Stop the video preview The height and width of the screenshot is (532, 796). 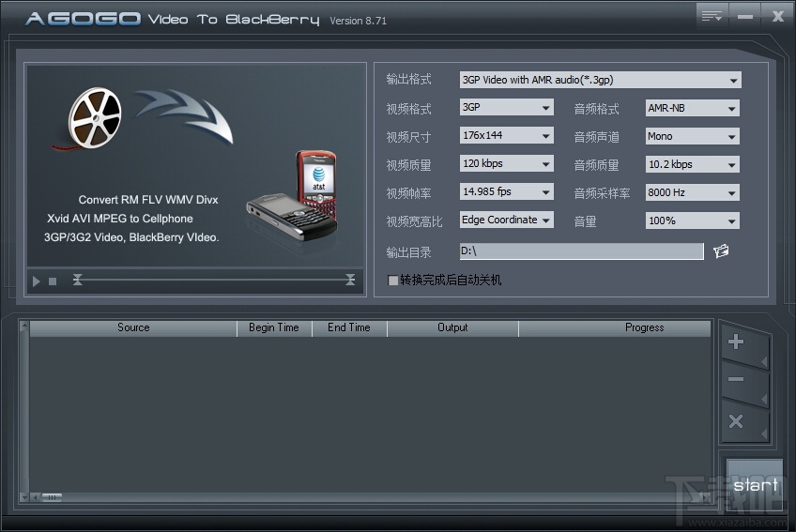tap(53, 281)
